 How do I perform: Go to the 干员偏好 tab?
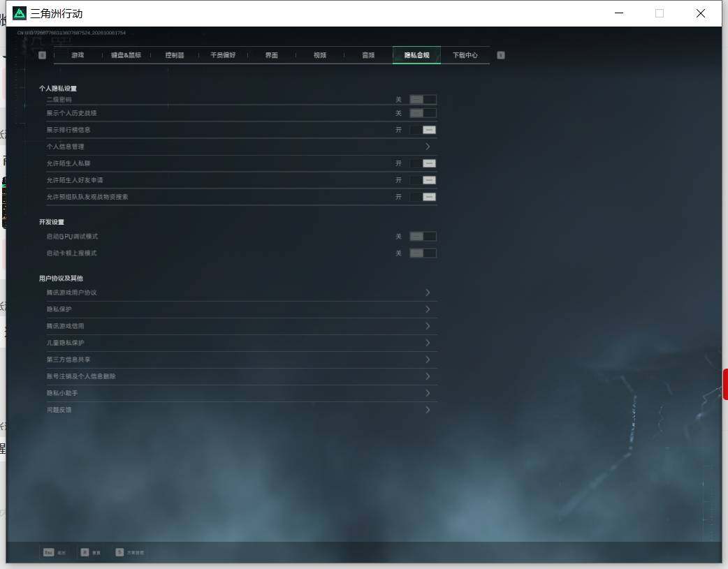point(223,55)
